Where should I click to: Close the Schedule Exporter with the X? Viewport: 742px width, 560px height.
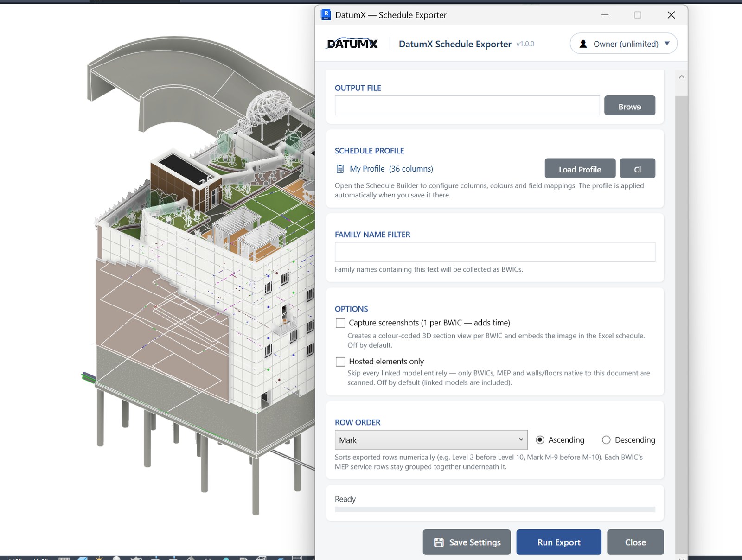671,15
